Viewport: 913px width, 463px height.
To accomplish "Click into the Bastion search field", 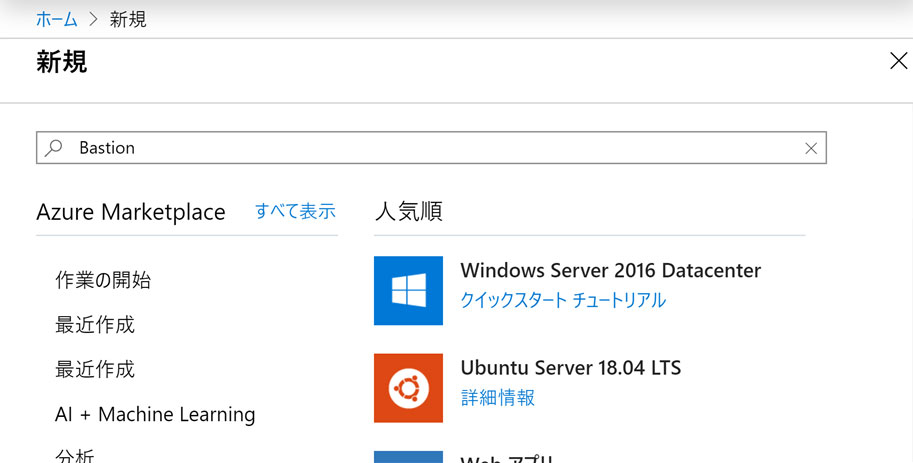I will tap(431, 148).
